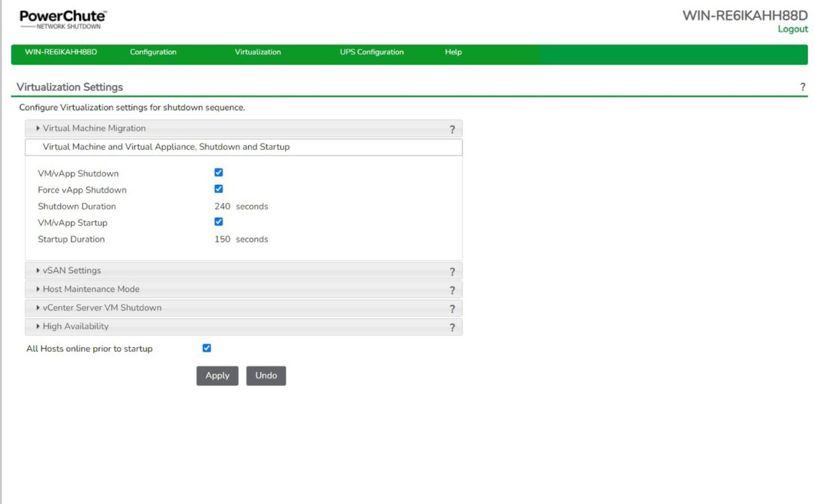Expand the Virtual Machine Migration section
Image resolution: width=815 pixels, height=504 pixels.
pyautogui.click(x=94, y=129)
